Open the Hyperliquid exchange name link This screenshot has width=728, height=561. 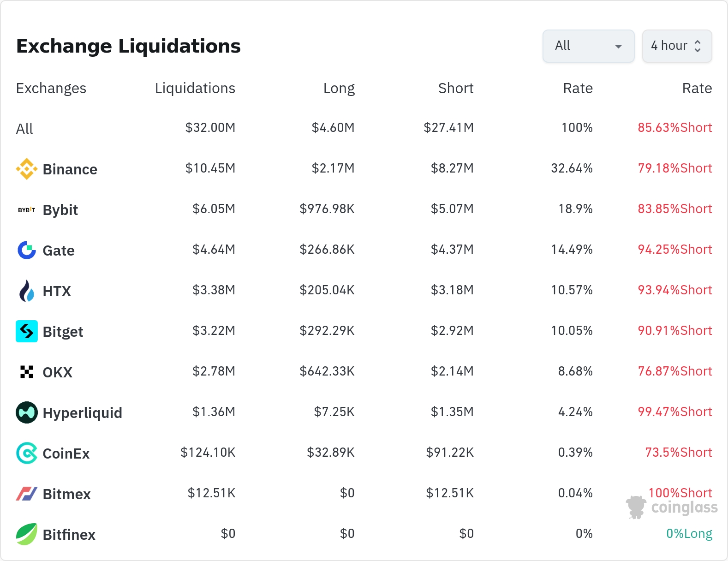(x=82, y=412)
